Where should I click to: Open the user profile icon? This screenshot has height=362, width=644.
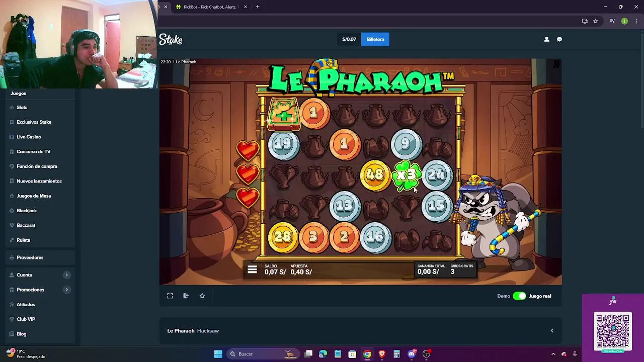pyautogui.click(x=546, y=39)
